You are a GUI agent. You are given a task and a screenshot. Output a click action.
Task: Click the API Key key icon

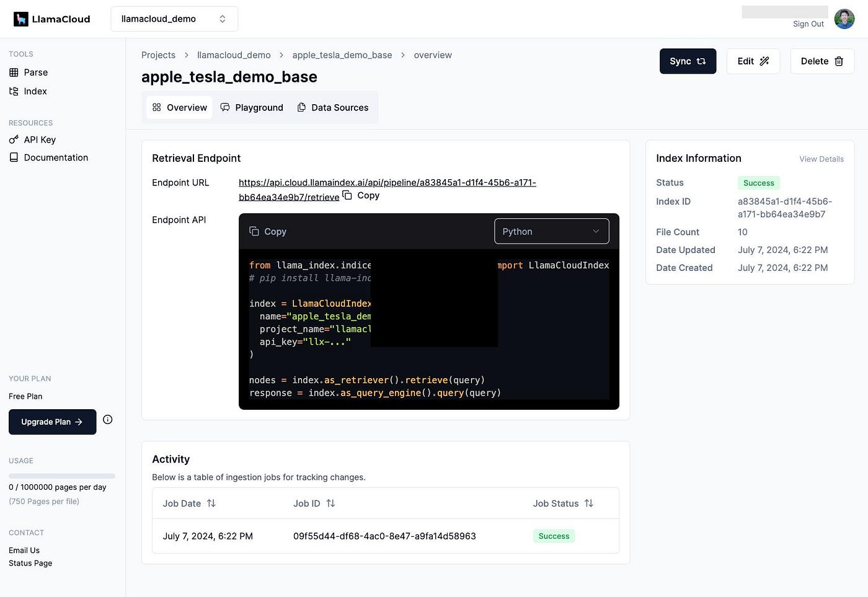point(14,139)
